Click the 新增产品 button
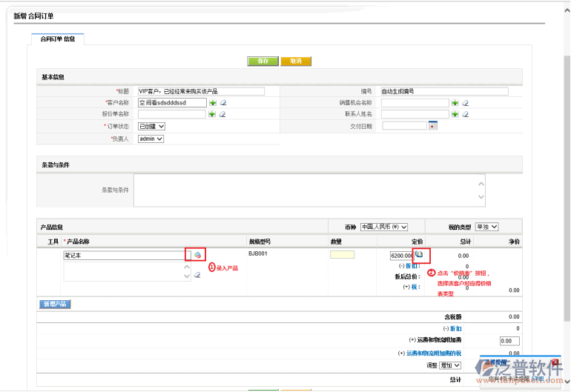The height and width of the screenshot is (392, 571). [x=54, y=304]
